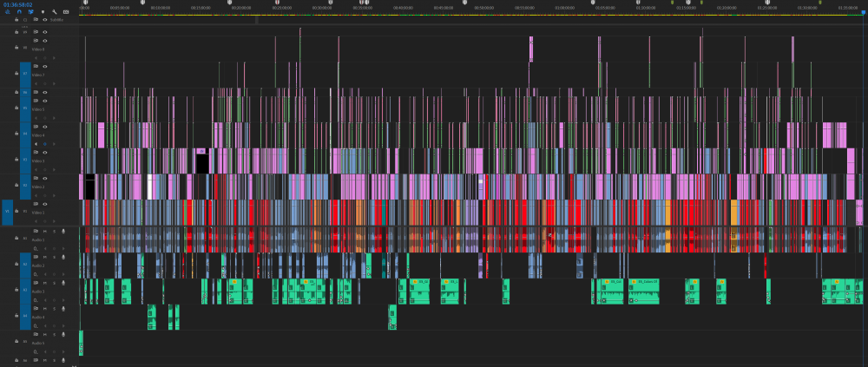Toggle V1 source patching indicator
This screenshot has height=367, width=868.
click(x=8, y=211)
